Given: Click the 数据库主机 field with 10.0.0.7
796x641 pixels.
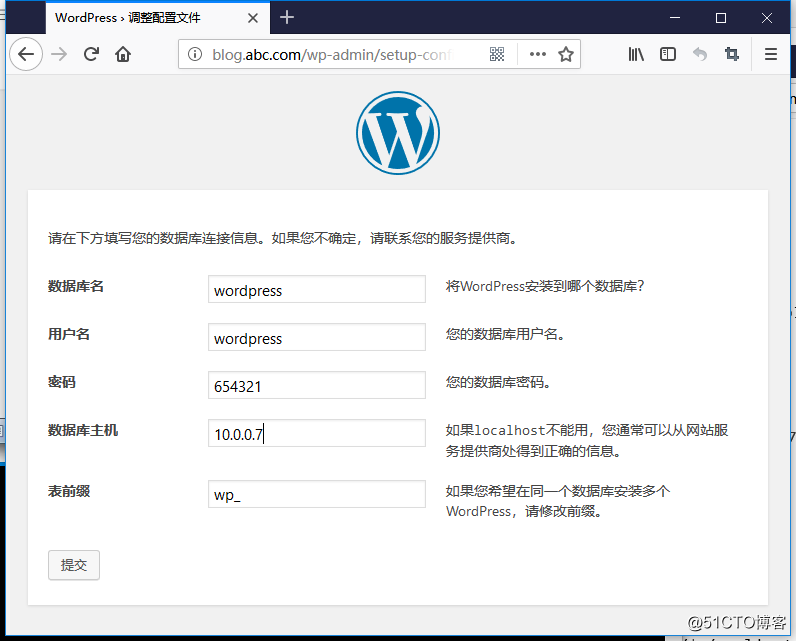Looking at the screenshot, I should [317, 433].
